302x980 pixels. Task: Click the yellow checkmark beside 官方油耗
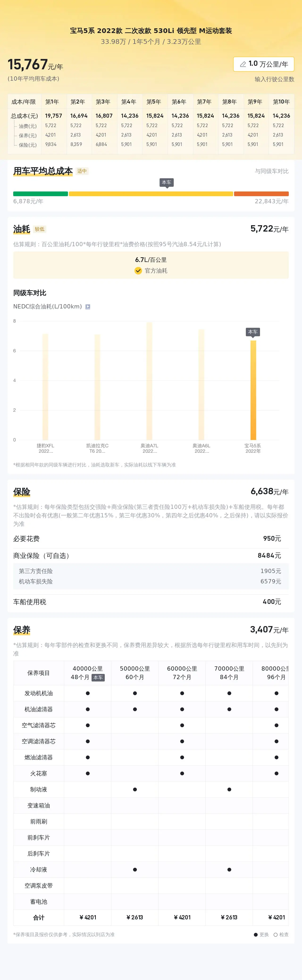pos(138,271)
